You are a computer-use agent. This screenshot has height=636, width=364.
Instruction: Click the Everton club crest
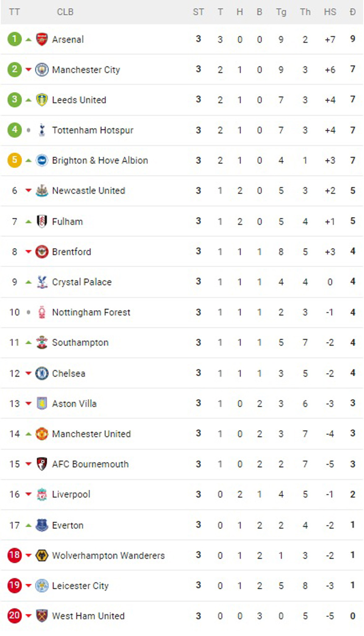click(42, 525)
